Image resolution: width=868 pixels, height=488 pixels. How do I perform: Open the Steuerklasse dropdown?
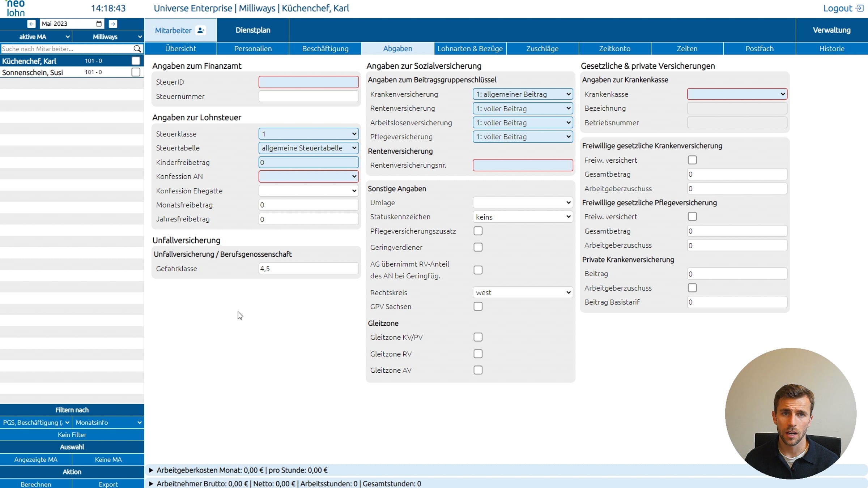(309, 134)
